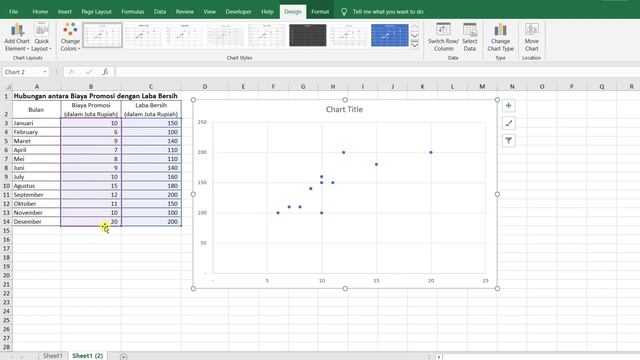The height and width of the screenshot is (360, 640).
Task: Select the blue chart style thumbnail
Action: click(x=390, y=35)
